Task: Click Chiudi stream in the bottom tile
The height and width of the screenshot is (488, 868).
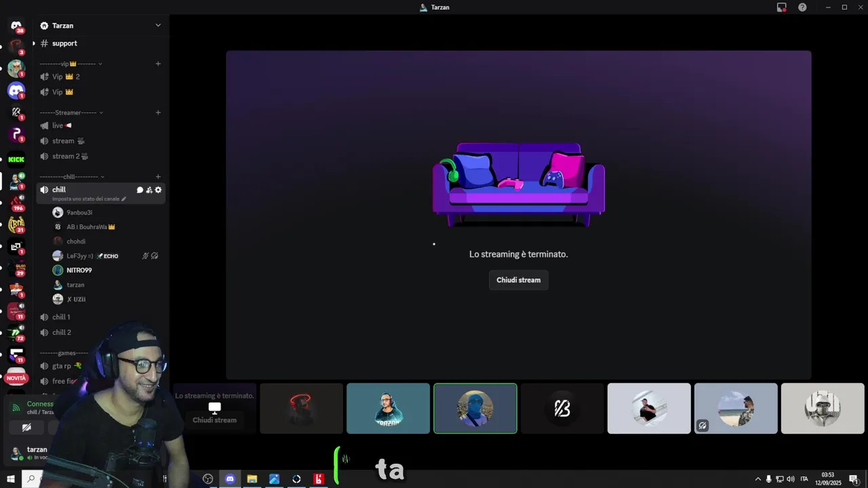Action: pyautogui.click(x=214, y=420)
